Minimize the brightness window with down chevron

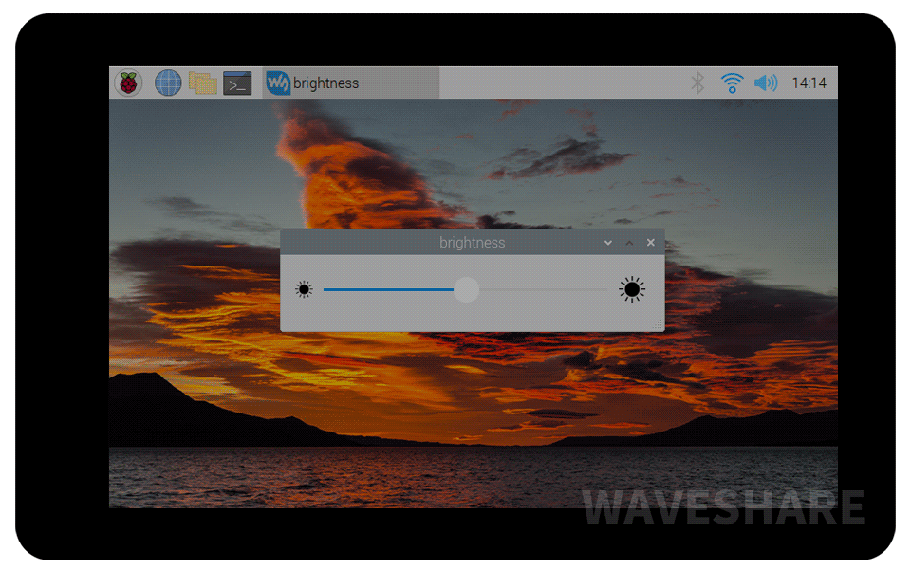[x=608, y=243]
